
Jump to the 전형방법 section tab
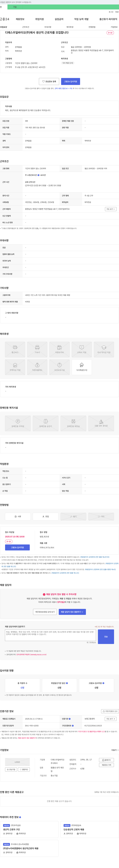coord(92,27)
